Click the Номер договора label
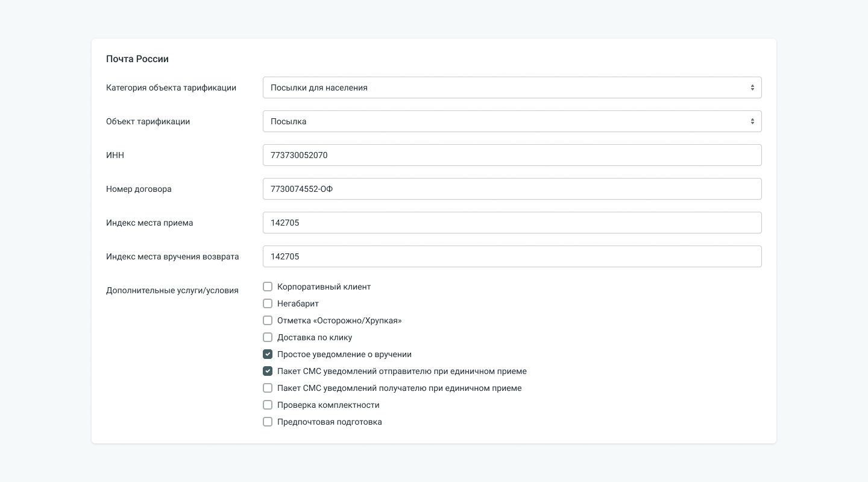The image size is (868, 482). click(x=139, y=189)
